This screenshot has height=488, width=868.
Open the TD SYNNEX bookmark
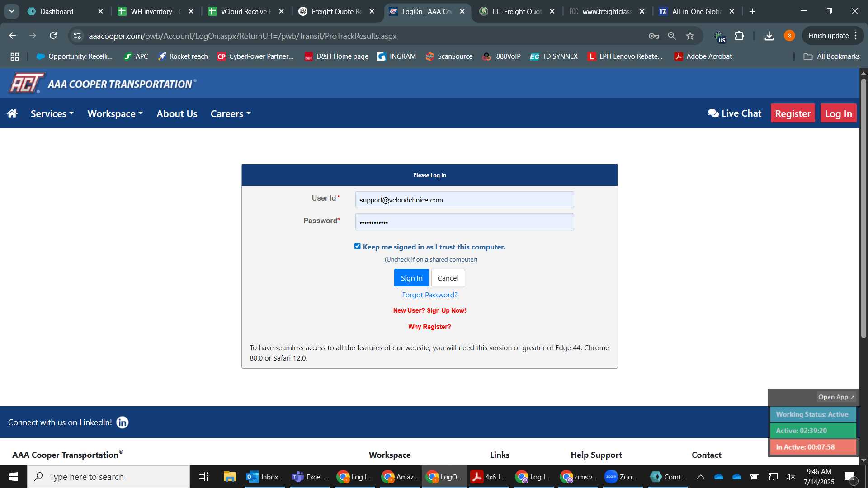[x=554, y=56]
